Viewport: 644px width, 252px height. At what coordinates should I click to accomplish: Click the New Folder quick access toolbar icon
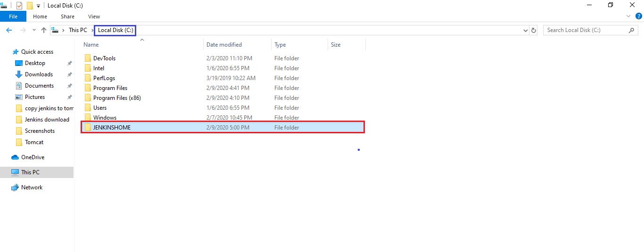(x=30, y=6)
